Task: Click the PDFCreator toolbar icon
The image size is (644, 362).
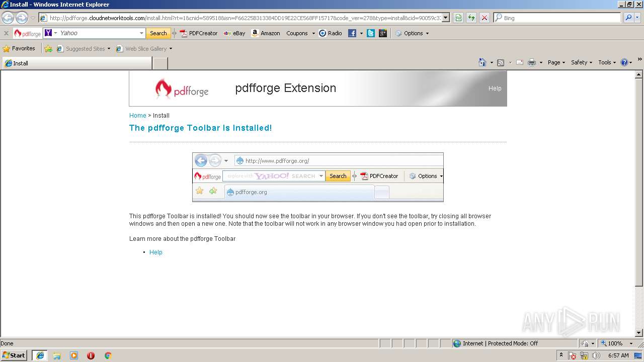Action: pos(199,33)
